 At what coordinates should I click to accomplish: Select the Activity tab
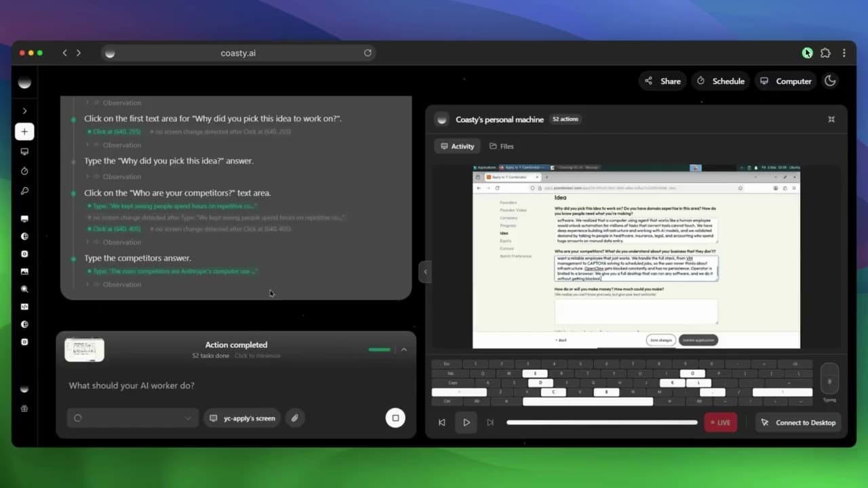point(457,146)
